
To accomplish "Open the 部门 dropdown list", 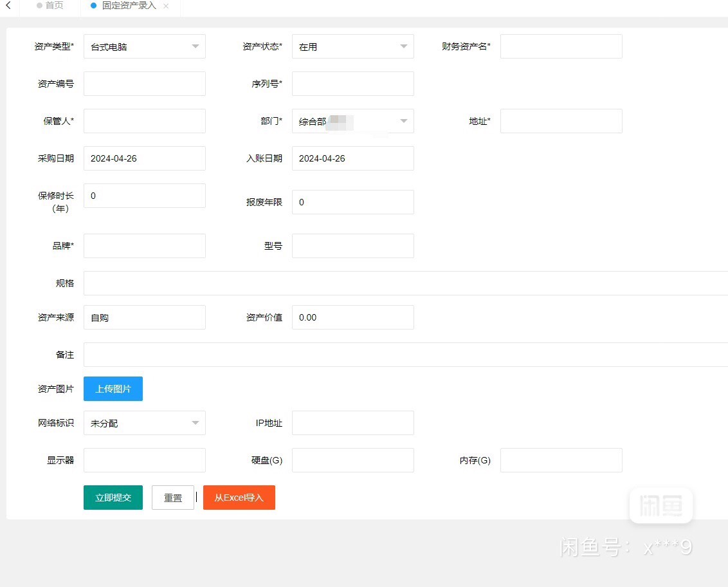I will pos(352,121).
